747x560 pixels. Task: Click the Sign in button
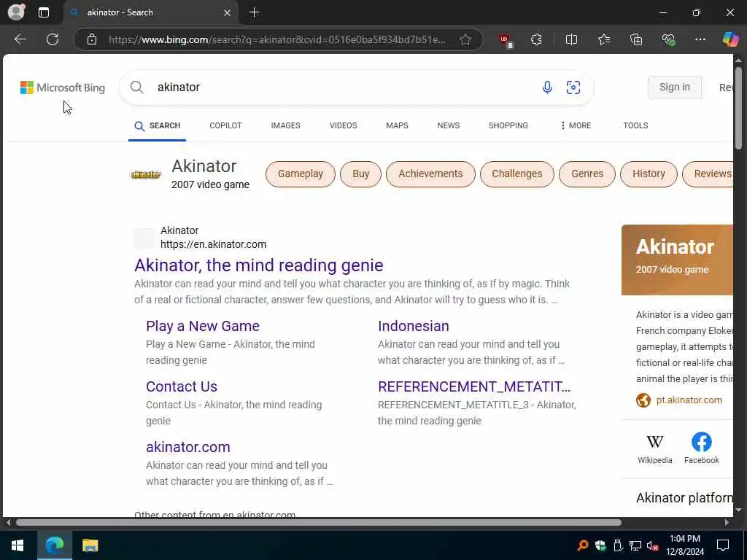[x=675, y=87]
